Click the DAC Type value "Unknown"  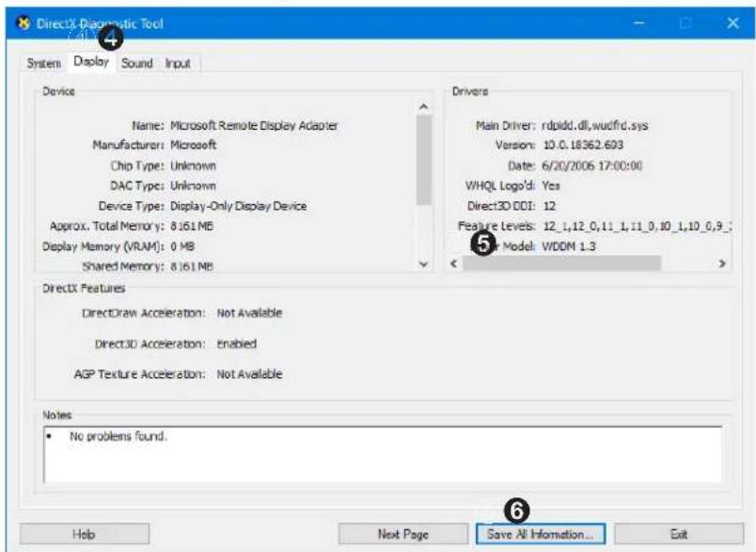point(194,185)
